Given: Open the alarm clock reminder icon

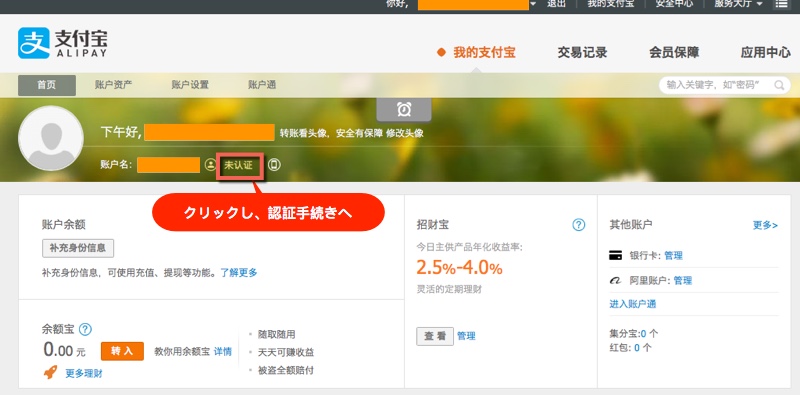Looking at the screenshot, I should 404,109.
